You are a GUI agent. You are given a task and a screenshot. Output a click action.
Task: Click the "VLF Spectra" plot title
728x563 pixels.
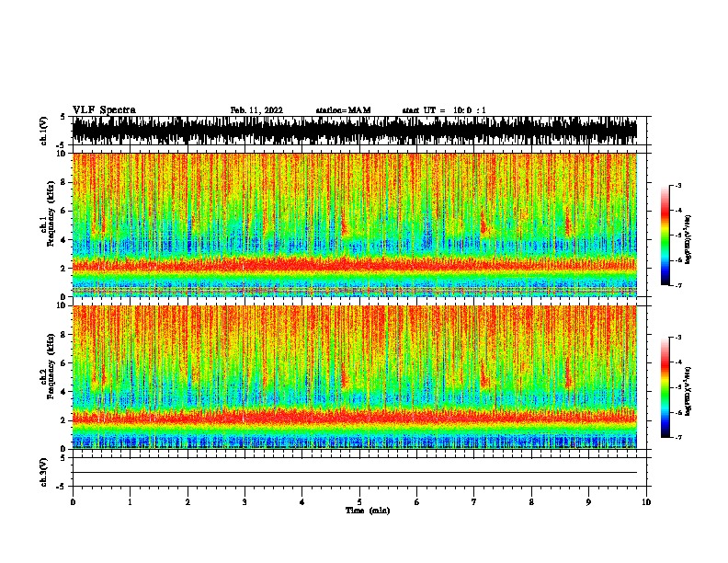click(104, 110)
